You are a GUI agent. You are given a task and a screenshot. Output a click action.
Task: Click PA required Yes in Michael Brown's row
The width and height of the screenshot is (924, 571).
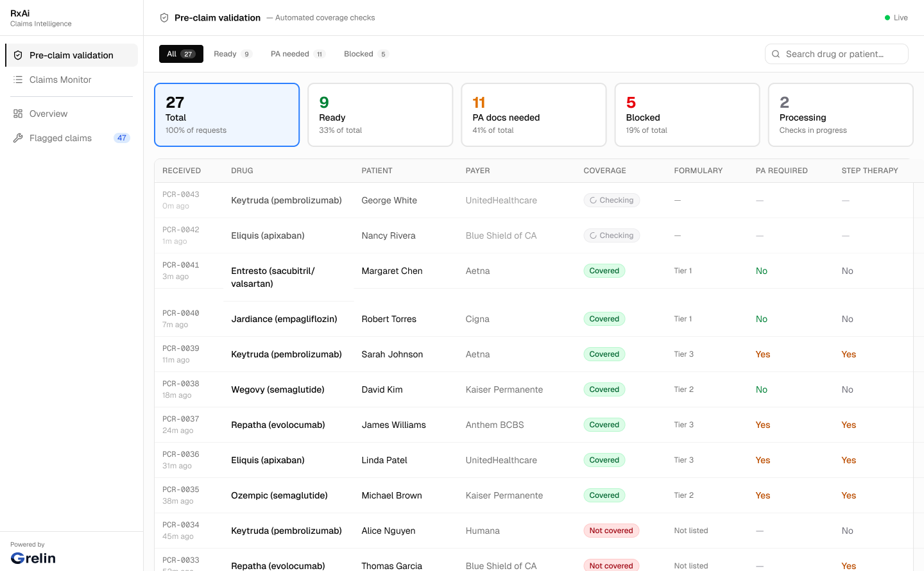[x=763, y=495]
